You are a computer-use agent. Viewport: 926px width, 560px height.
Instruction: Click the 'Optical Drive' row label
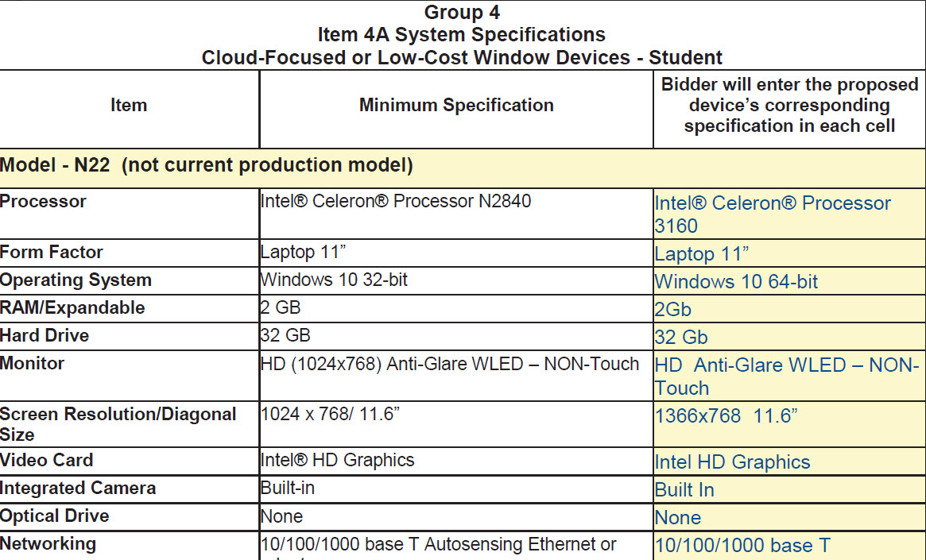pyautogui.click(x=54, y=516)
